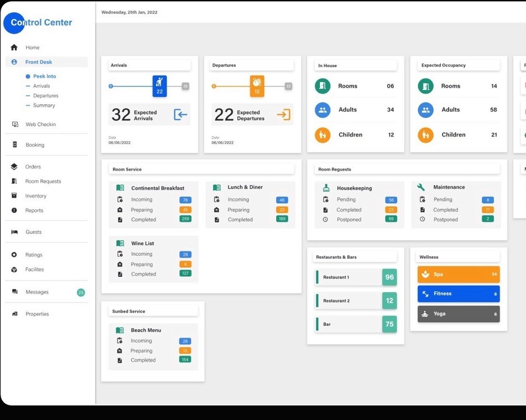Open Restaurant 1 row
The image size is (526, 420).
(x=356, y=277)
